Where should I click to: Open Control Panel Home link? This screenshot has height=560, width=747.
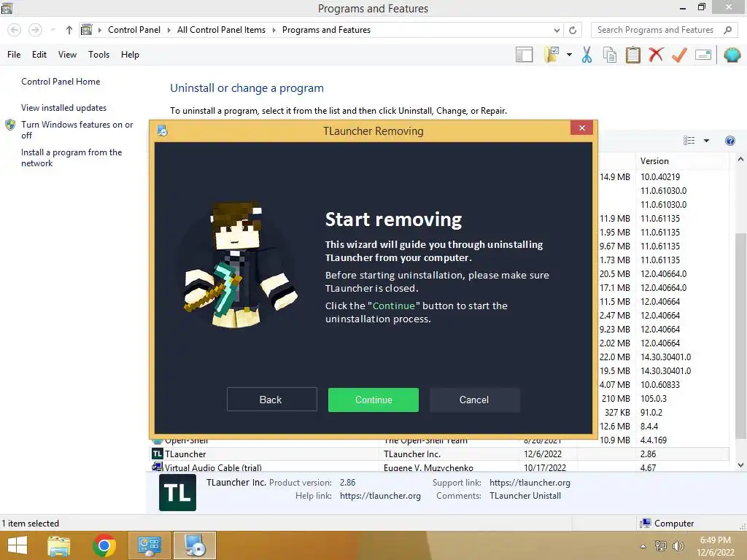click(x=61, y=82)
